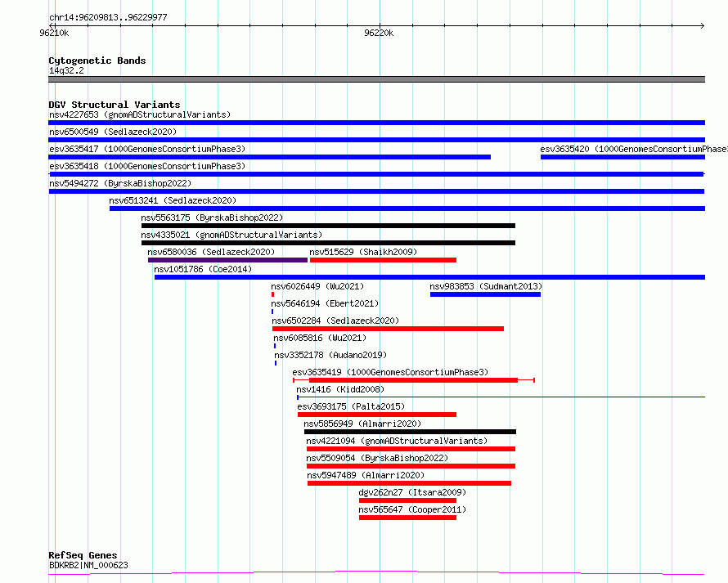This screenshot has width=728, height=583.
Task: Click the magenta BDKRB2 gene line
Action: 376,573
